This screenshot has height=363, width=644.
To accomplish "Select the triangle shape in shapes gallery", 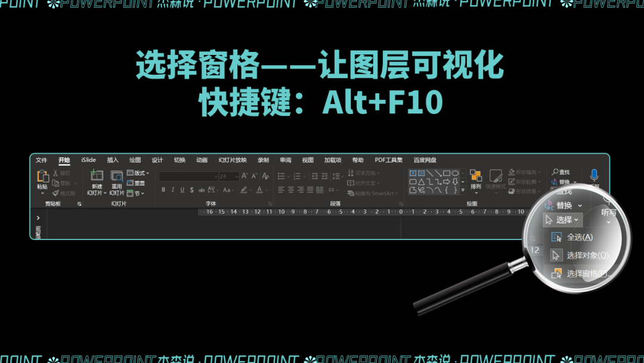I will click(x=422, y=181).
